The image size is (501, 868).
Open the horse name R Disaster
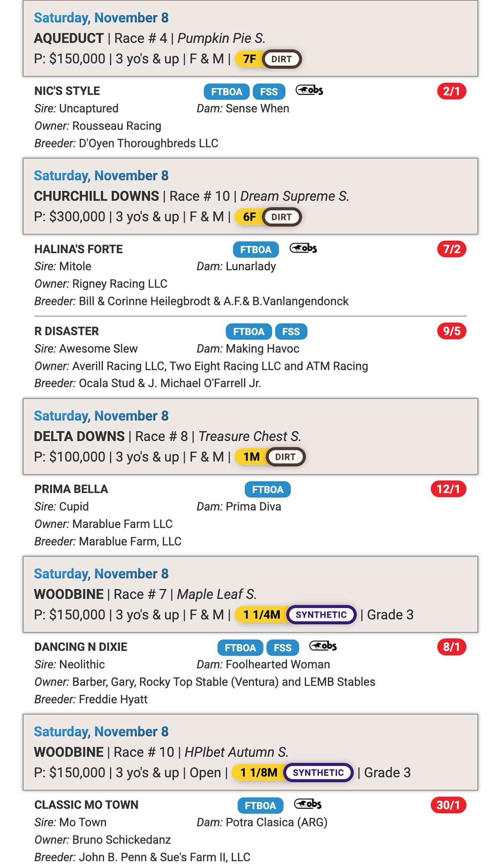tap(67, 332)
